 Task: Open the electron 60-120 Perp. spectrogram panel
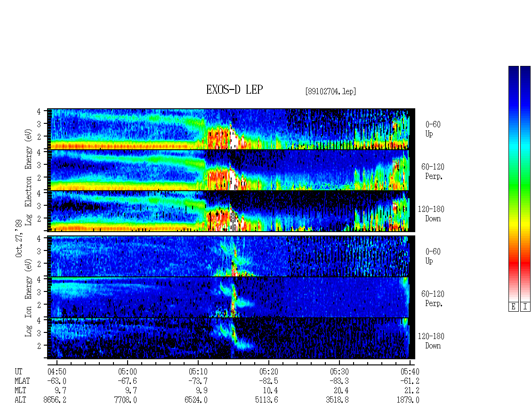(231, 170)
